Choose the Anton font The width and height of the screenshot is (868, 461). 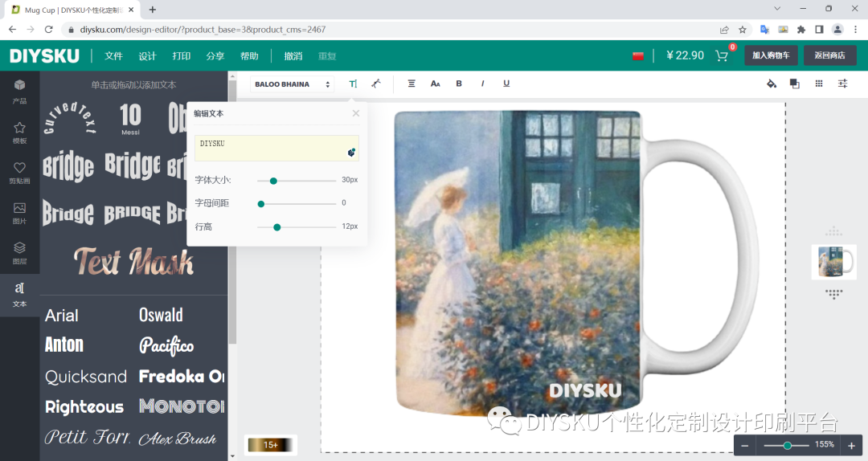click(x=64, y=345)
